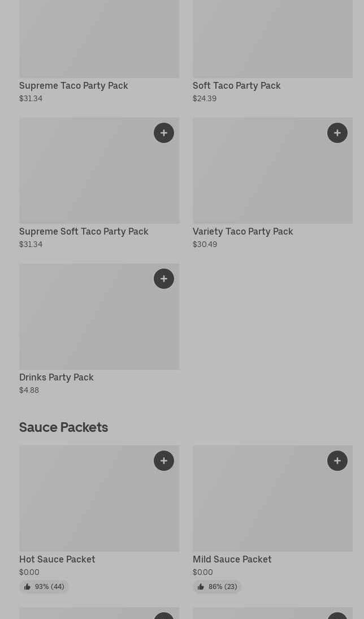Add Variety Taco Party Pack to cart
The width and height of the screenshot is (364, 619).
pyautogui.click(x=337, y=133)
